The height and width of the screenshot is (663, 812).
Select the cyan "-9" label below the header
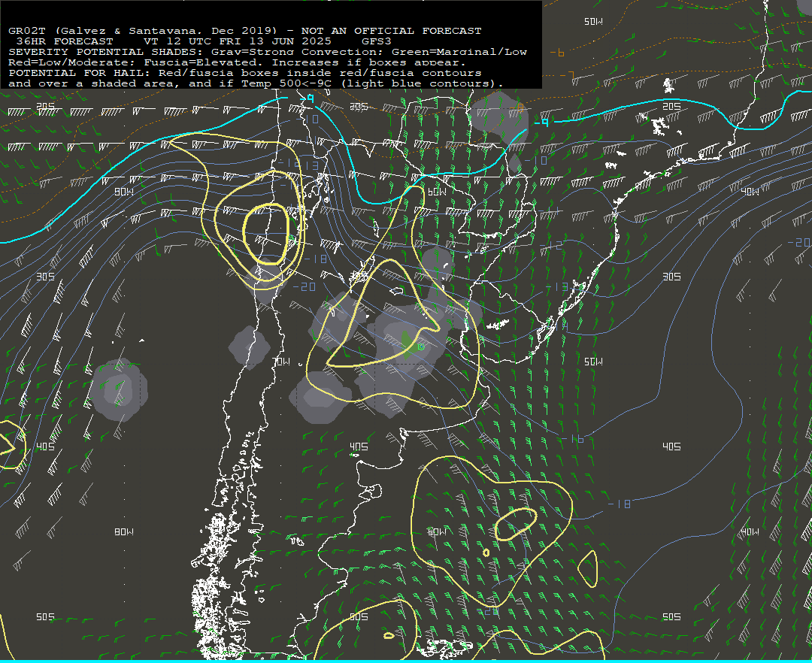307,98
